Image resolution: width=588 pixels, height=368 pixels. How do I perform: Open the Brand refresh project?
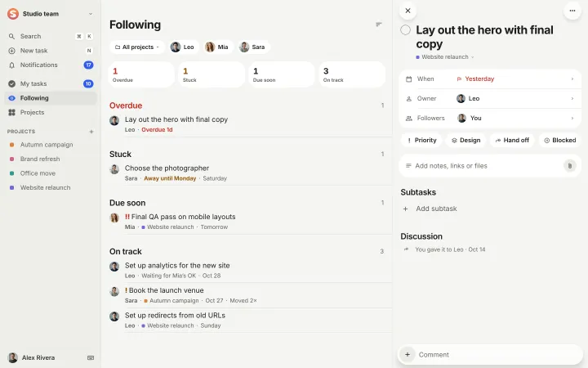[x=51, y=159]
